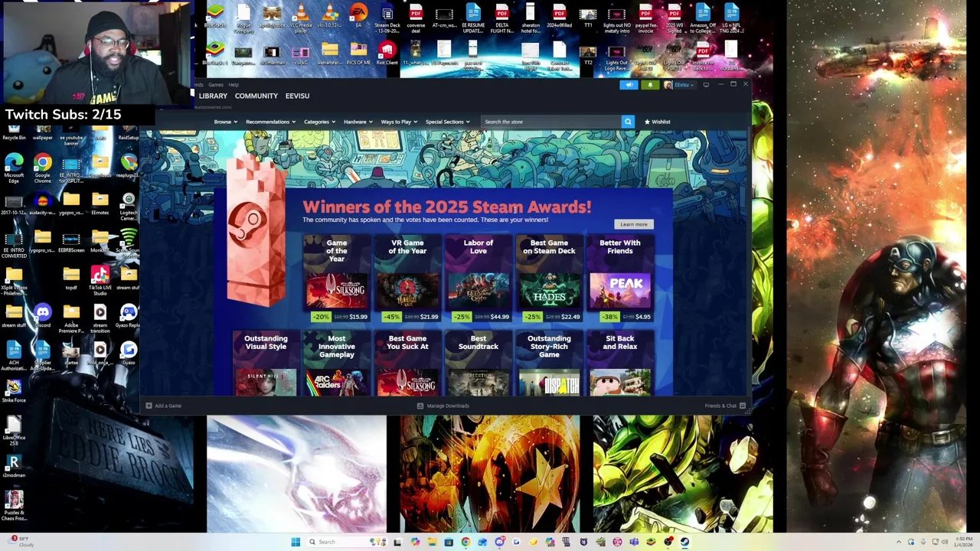
Task: Open the Sit Back and Relax thumbnail
Action: click(x=620, y=382)
